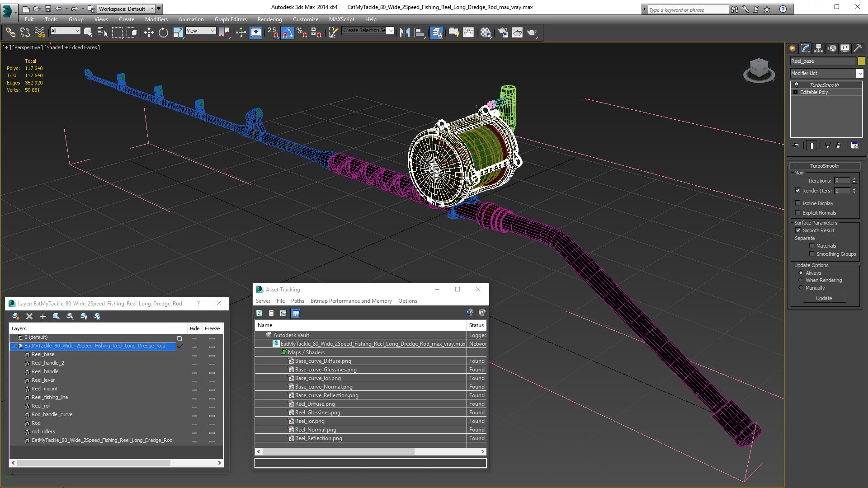Open the Graph Editors menu
Screen dimensions: 868x488
(x=231, y=19)
